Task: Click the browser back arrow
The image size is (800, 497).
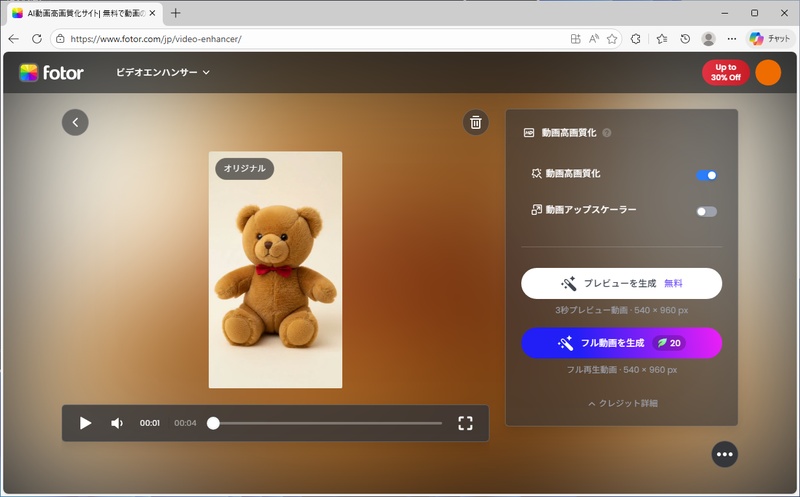Action: click(x=14, y=39)
